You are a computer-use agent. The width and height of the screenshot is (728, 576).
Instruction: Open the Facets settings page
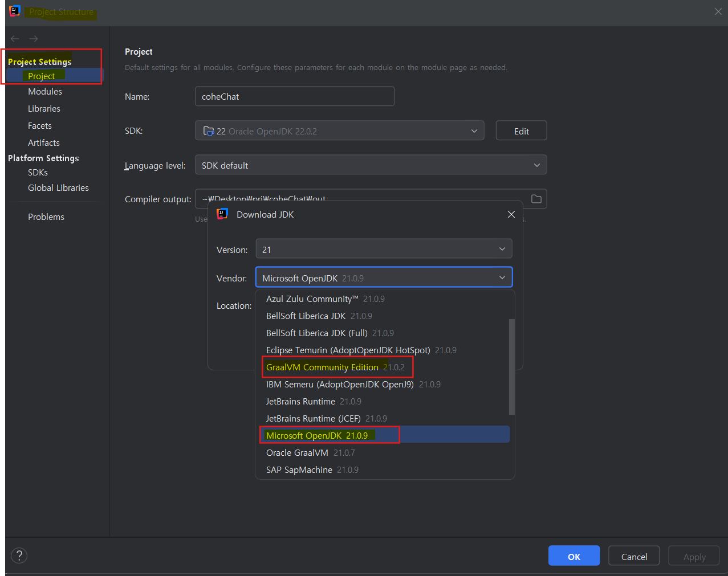(40, 126)
